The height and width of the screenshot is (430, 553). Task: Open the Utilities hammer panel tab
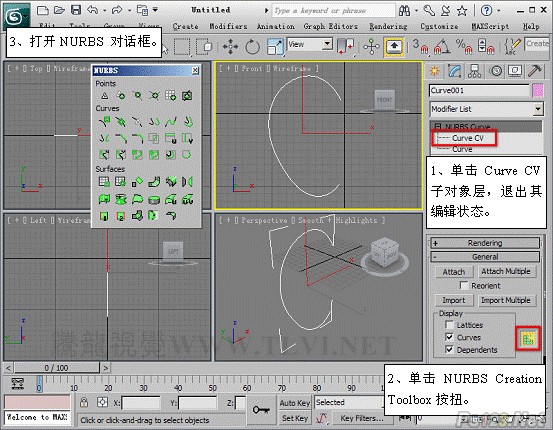[x=535, y=71]
